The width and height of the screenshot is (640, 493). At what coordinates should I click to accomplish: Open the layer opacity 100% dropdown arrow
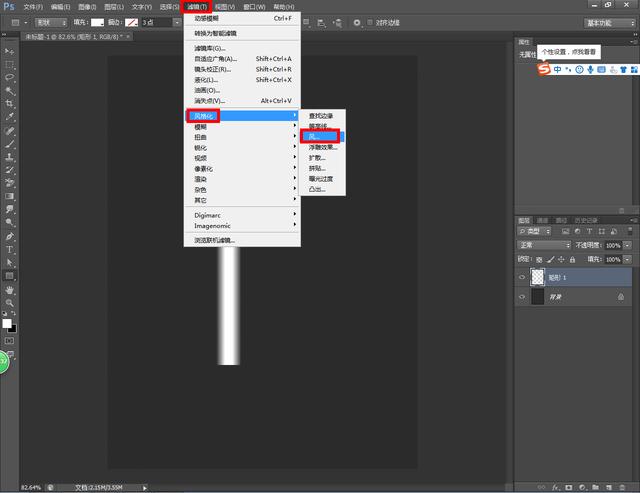(x=628, y=245)
